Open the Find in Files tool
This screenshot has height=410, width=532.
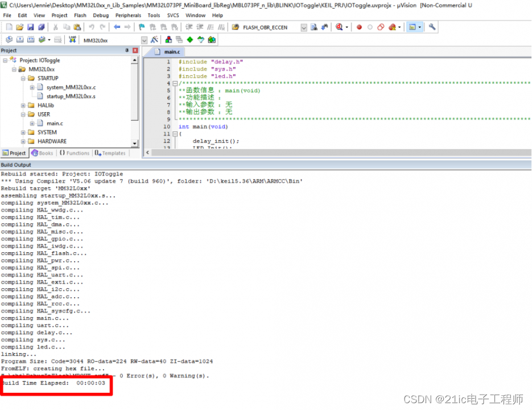314,27
